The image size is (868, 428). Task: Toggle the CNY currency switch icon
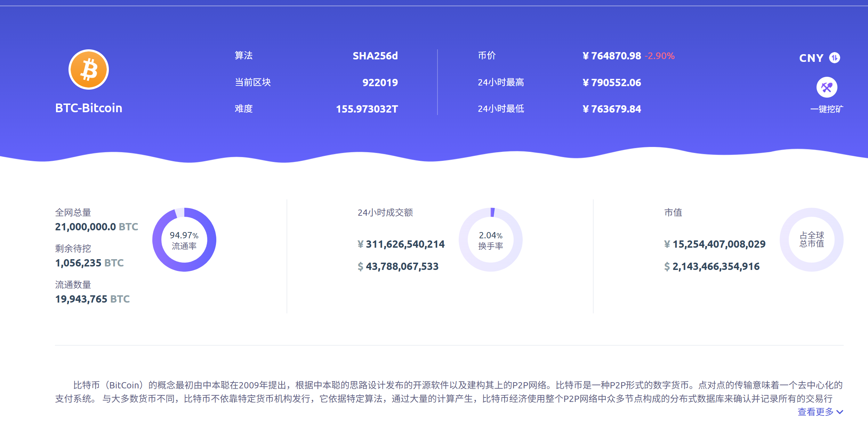pyautogui.click(x=834, y=58)
